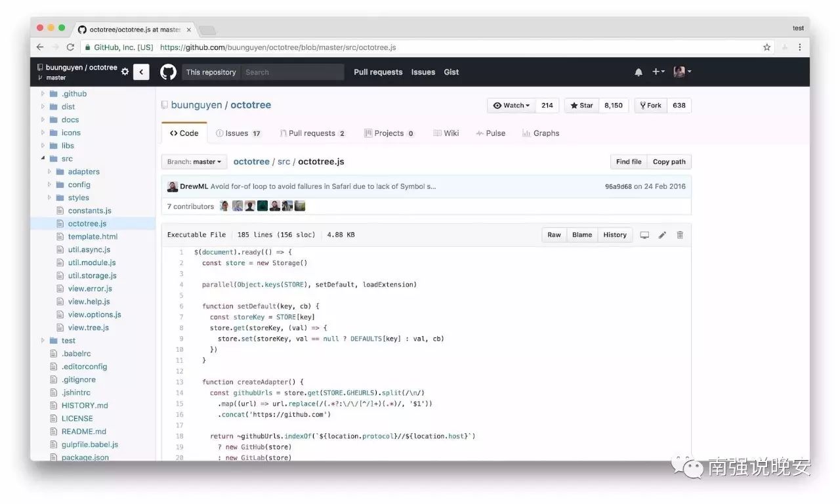Click Gist in top navigation
Screen dimensions: 840x504
(x=451, y=72)
